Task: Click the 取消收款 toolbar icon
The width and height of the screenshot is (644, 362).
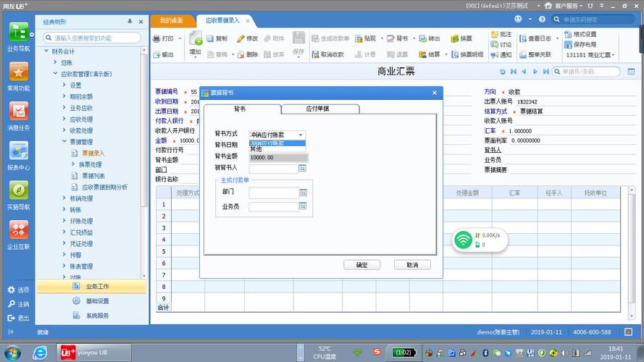Action: (315, 54)
